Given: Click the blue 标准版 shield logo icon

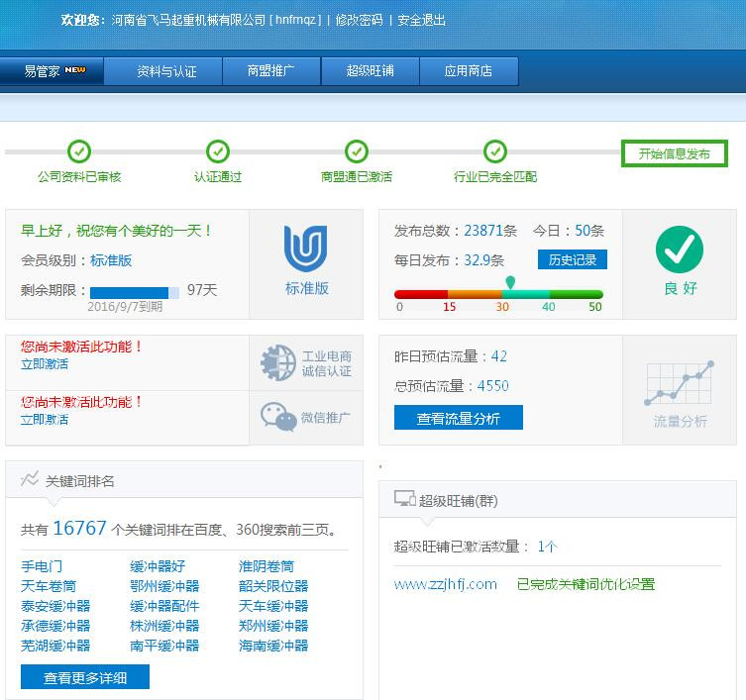Looking at the screenshot, I should pos(305,250).
